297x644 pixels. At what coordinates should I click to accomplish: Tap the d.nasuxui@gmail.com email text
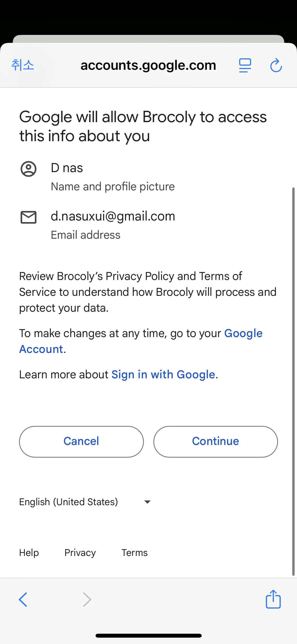click(x=113, y=216)
